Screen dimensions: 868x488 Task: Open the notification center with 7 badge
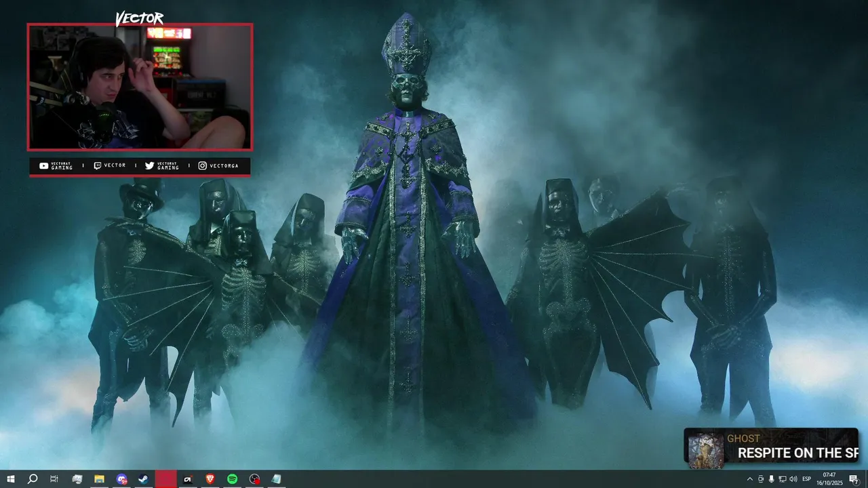(x=854, y=479)
